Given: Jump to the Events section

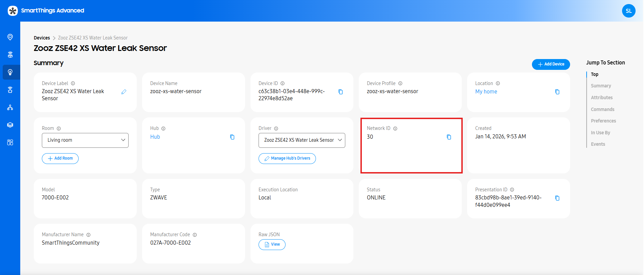Looking at the screenshot, I should pyautogui.click(x=598, y=144).
